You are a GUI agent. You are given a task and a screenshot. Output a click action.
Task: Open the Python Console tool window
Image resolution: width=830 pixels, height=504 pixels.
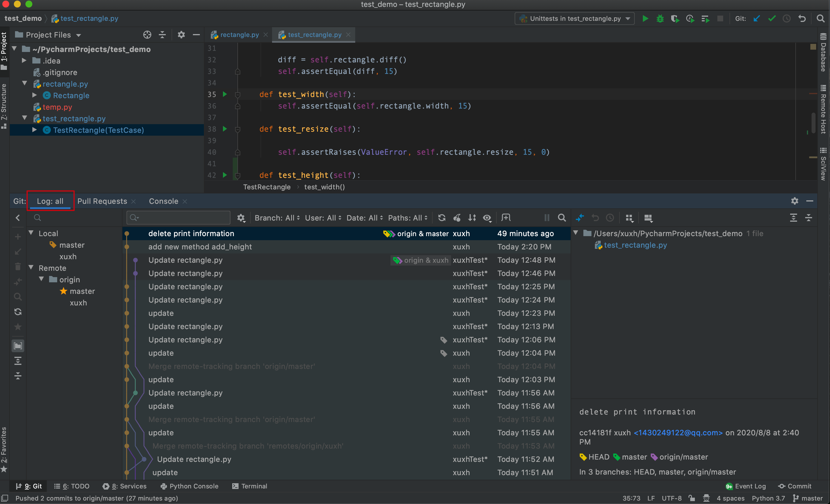coord(189,486)
